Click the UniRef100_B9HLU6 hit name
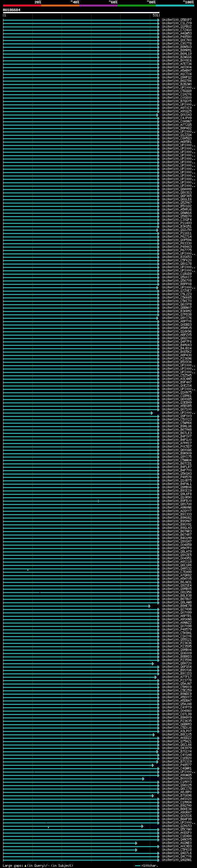 coord(177,426)
